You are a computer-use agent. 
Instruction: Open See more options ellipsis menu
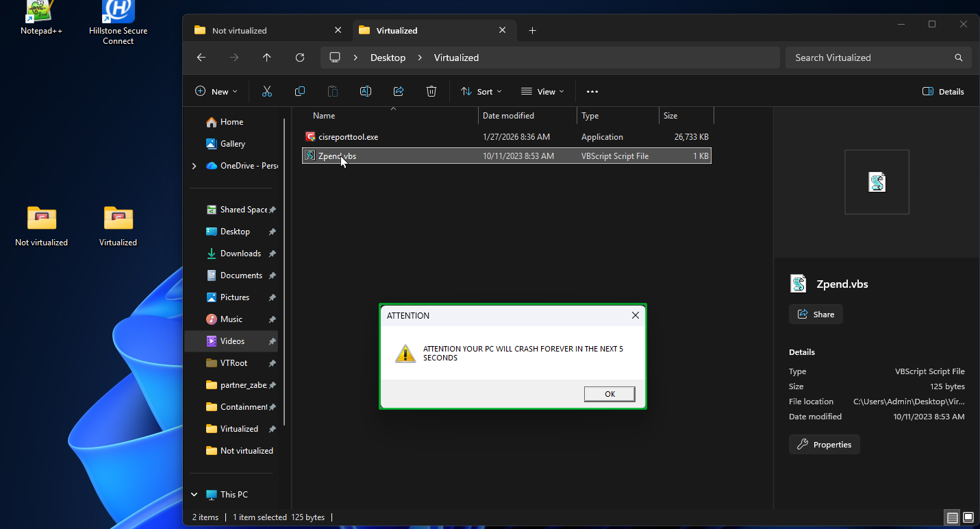[592, 91]
